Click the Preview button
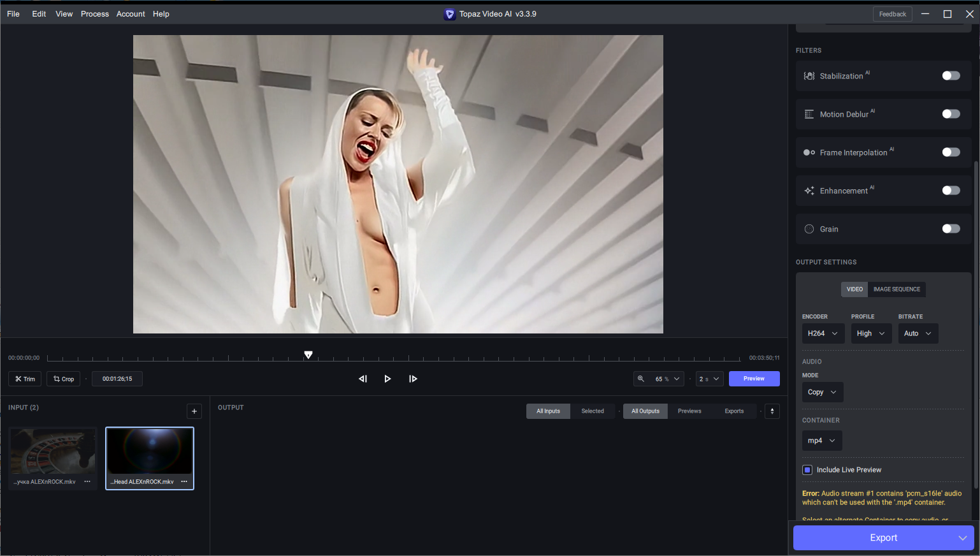 [754, 379]
